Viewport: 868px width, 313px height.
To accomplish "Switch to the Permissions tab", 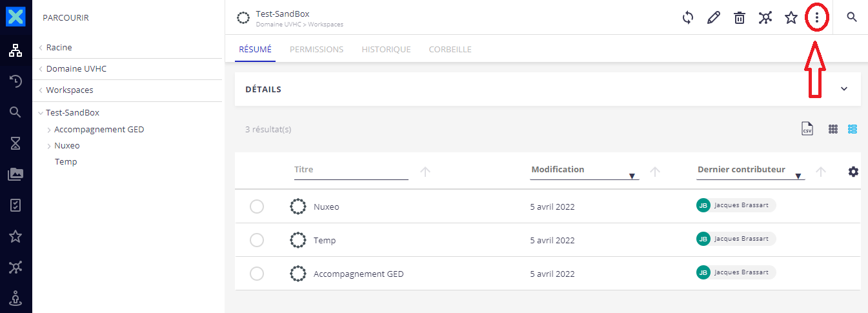I will pyautogui.click(x=316, y=49).
